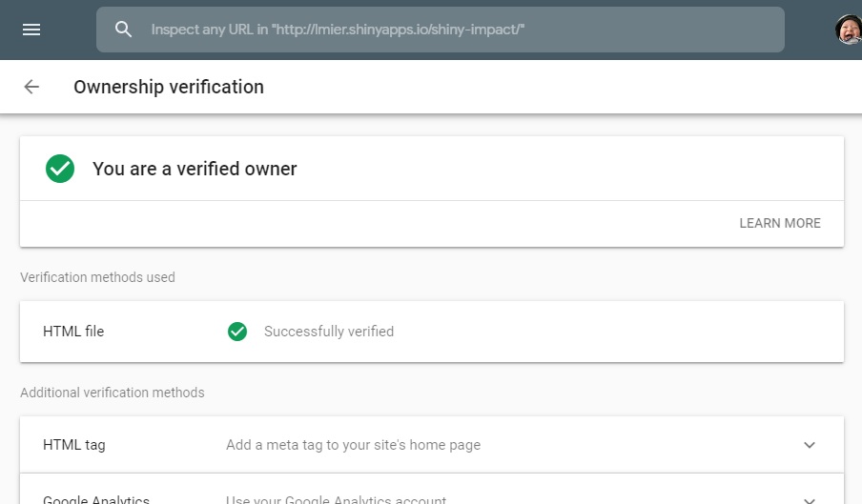Go back with the left arrow
This screenshot has height=504, width=862.
(x=31, y=87)
